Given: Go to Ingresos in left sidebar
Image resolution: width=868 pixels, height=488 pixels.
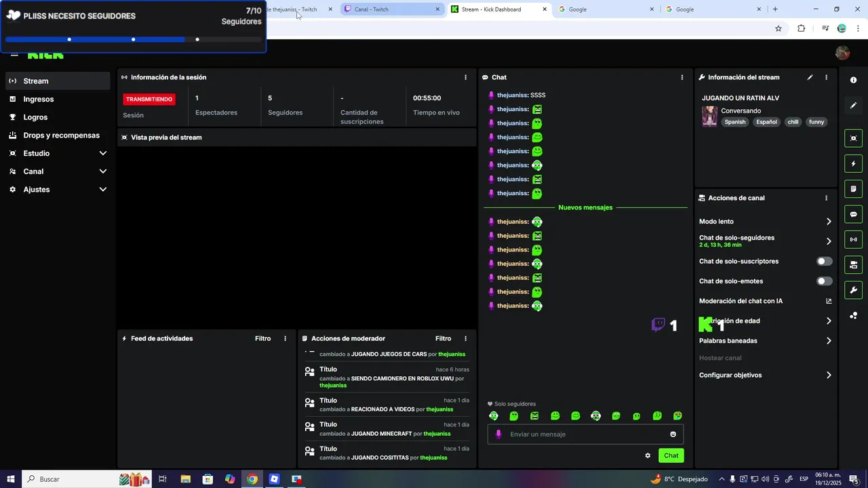Looking at the screenshot, I should pyautogui.click(x=58, y=99).
